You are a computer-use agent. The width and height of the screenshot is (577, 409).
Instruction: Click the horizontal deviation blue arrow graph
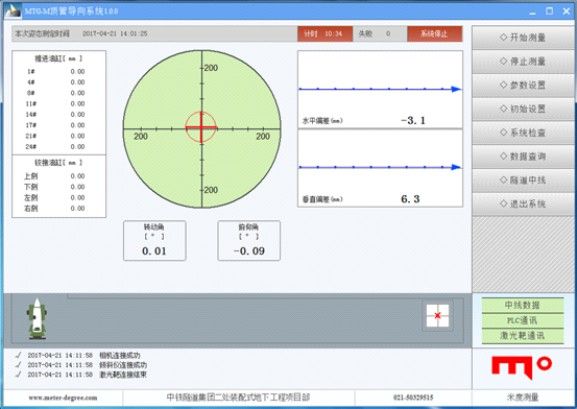[380, 89]
